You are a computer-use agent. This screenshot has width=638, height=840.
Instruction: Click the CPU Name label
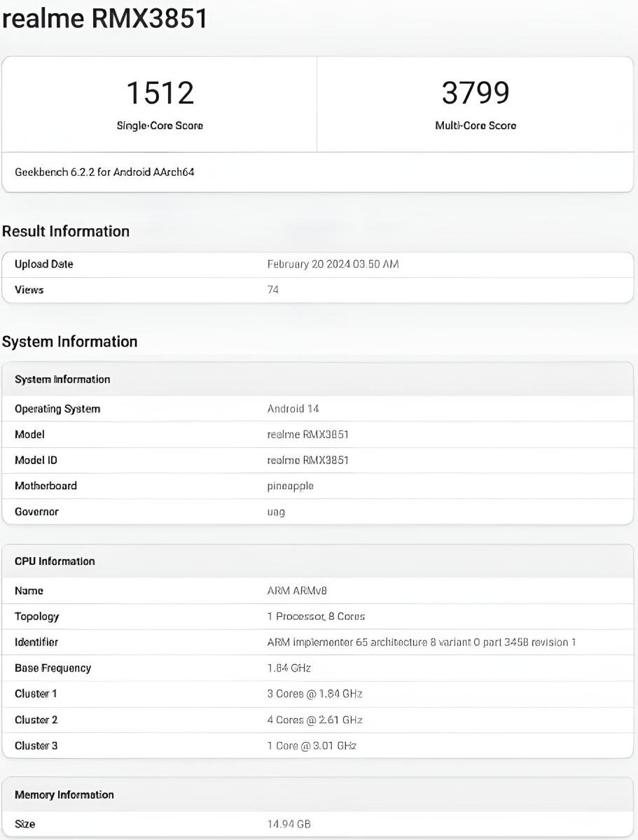click(x=29, y=591)
